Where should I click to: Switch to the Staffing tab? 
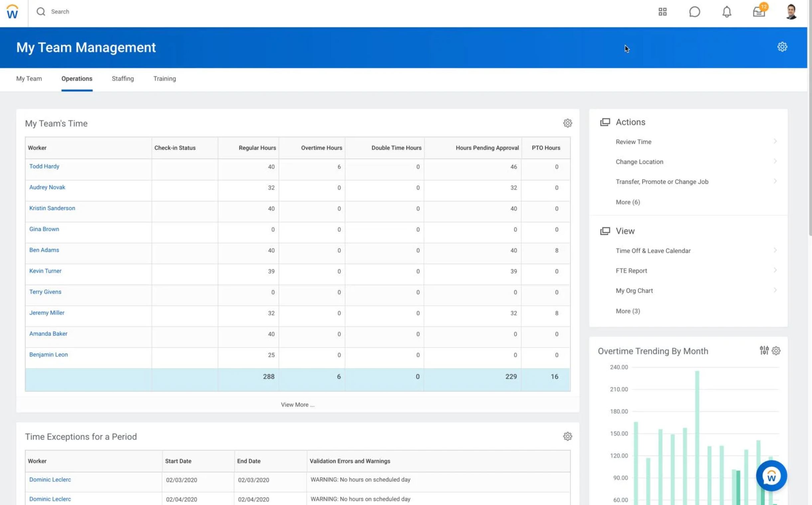point(123,78)
